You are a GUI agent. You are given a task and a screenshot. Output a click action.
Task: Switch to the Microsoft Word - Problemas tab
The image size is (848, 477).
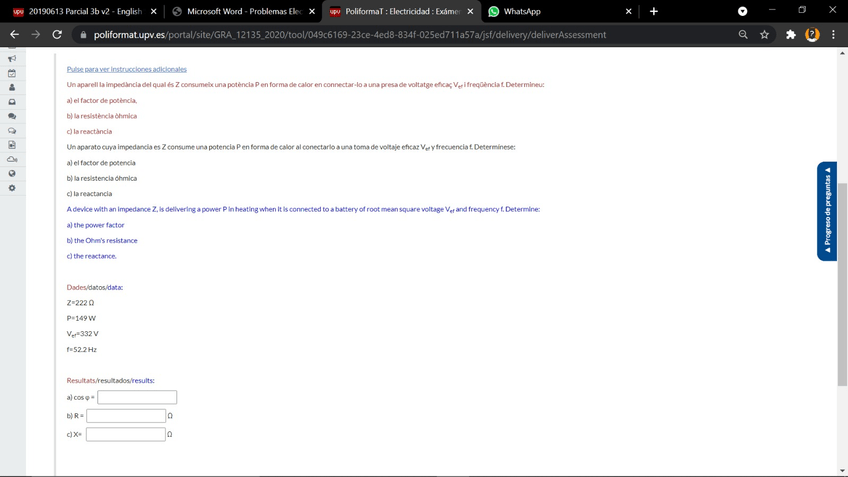(x=243, y=12)
